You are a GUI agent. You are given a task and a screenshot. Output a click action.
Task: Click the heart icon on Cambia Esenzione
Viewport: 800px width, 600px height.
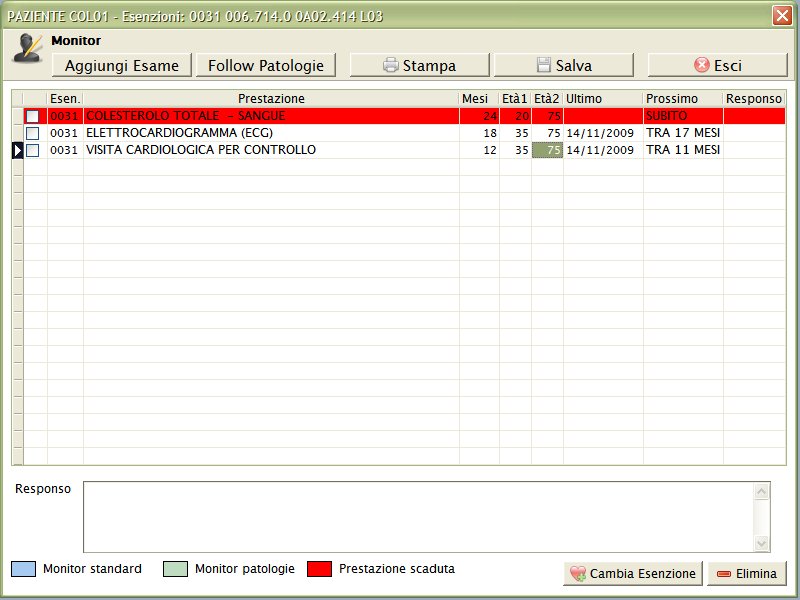coord(577,574)
